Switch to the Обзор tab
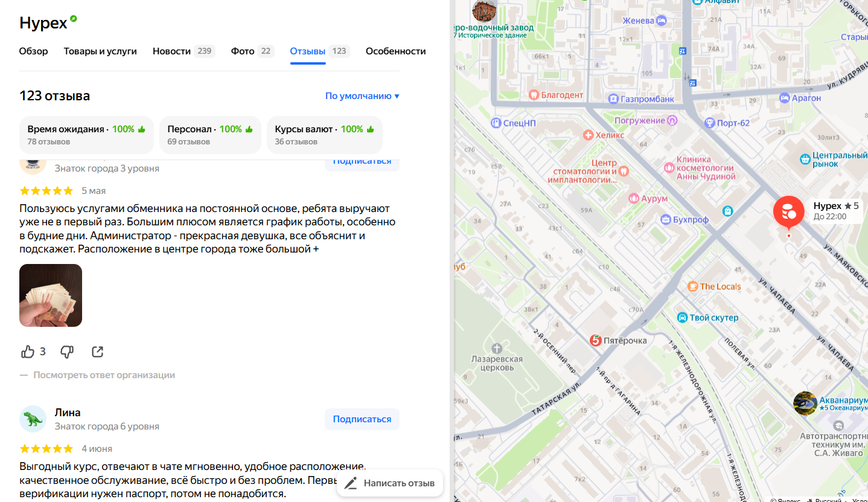The width and height of the screenshot is (868, 502). pos(34,51)
